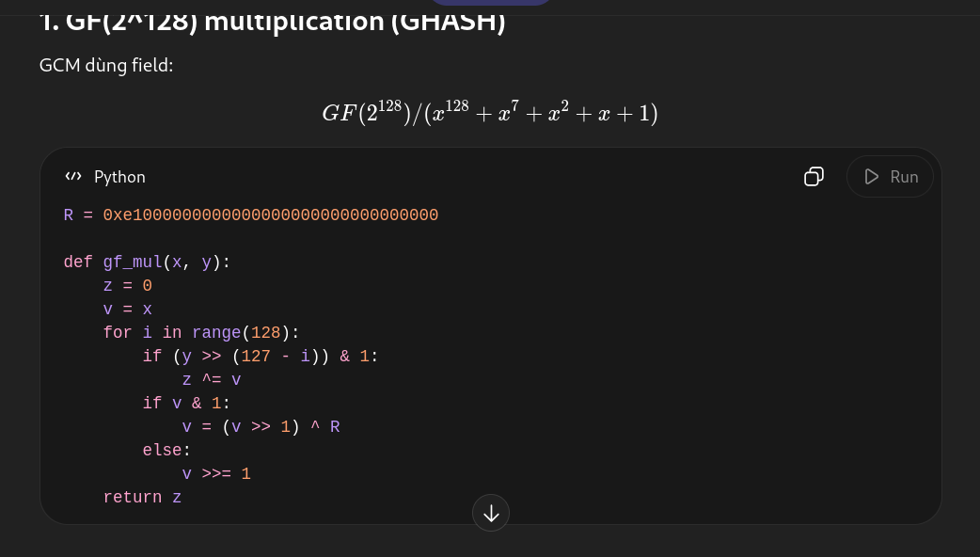The height and width of the screenshot is (557, 980).
Task: Click the 'for i in range(128)' line
Action: (x=200, y=333)
